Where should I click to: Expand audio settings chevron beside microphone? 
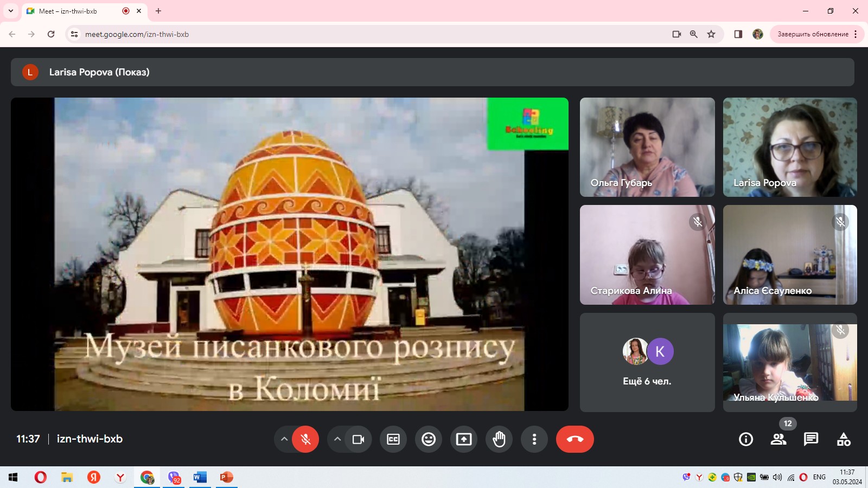(x=284, y=439)
